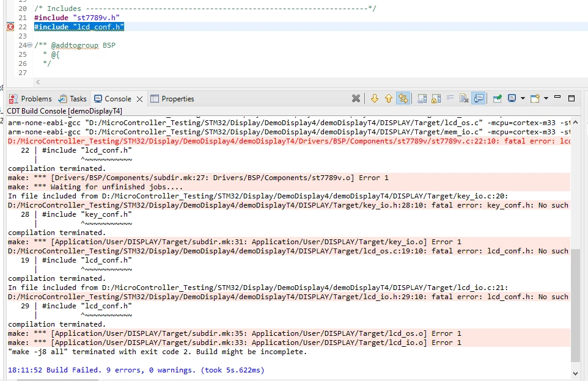Pin the console view
The width and height of the screenshot is (588, 381).
click(498, 98)
